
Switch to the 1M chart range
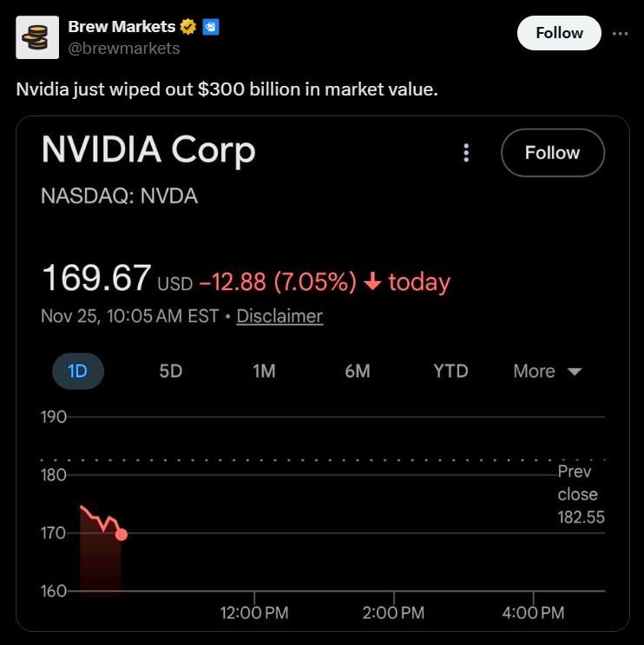pos(264,372)
